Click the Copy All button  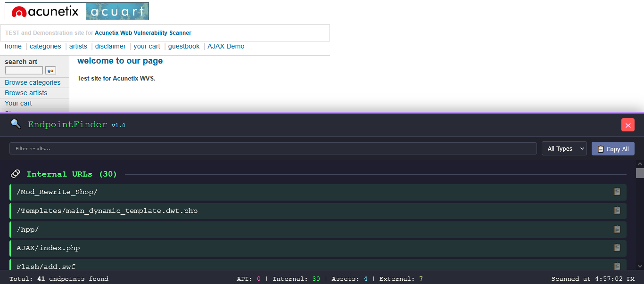click(613, 148)
